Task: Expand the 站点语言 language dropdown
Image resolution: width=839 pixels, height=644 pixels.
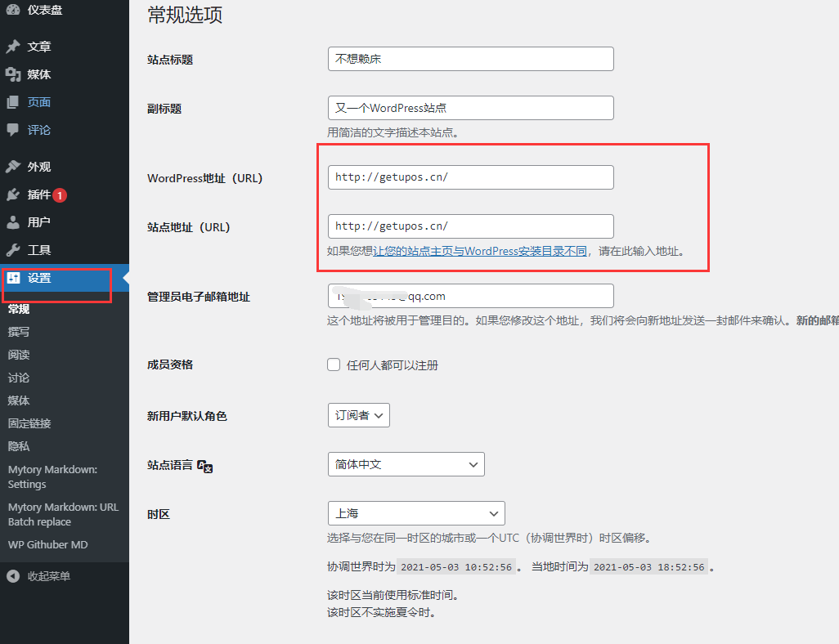Action: [x=406, y=465]
